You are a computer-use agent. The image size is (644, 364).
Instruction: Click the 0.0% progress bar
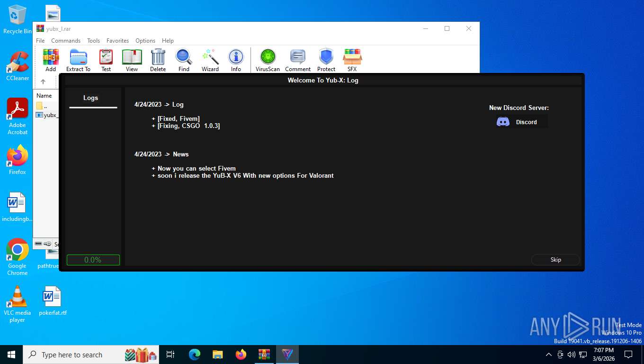click(93, 260)
